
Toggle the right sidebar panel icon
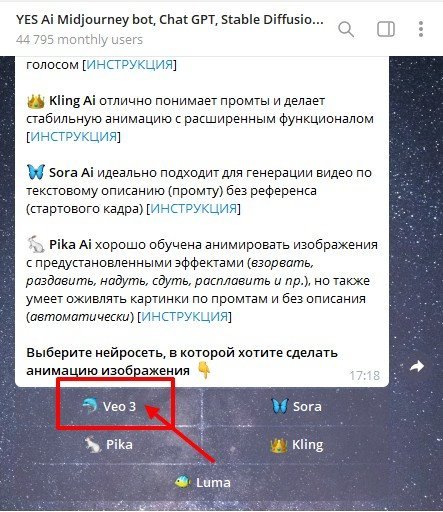pyautogui.click(x=386, y=29)
